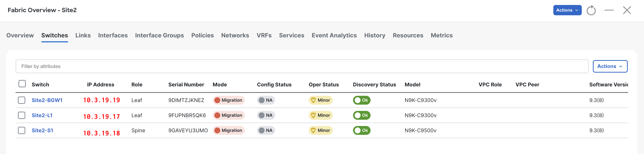Click the Minor shield badge in the Site2-BGW1 row

(321, 100)
